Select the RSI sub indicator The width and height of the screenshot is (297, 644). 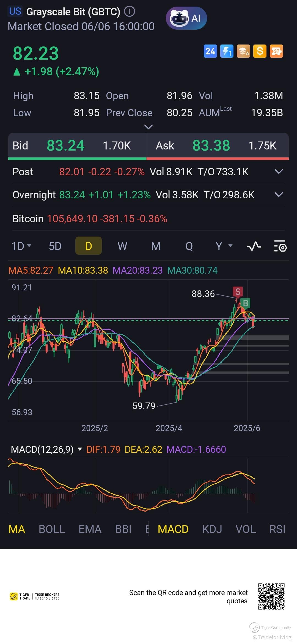coord(277,529)
